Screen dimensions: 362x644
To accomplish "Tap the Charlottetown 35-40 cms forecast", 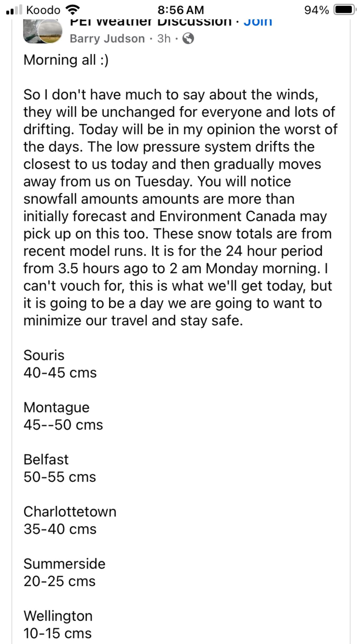I will point(70,520).
